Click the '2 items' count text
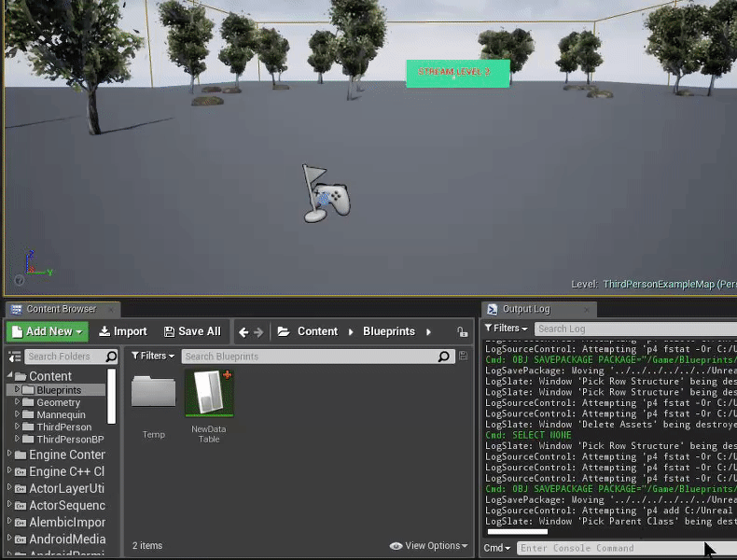 click(x=147, y=545)
